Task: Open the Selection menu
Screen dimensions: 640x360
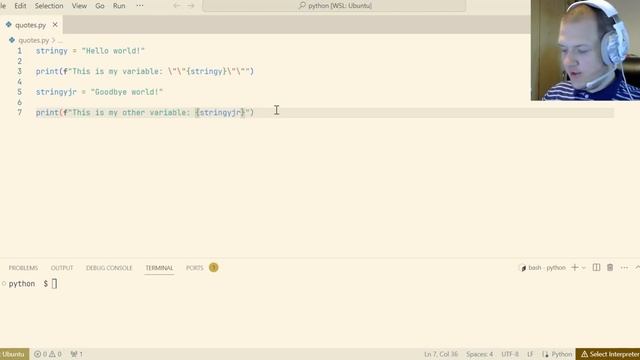Action: click(x=49, y=6)
